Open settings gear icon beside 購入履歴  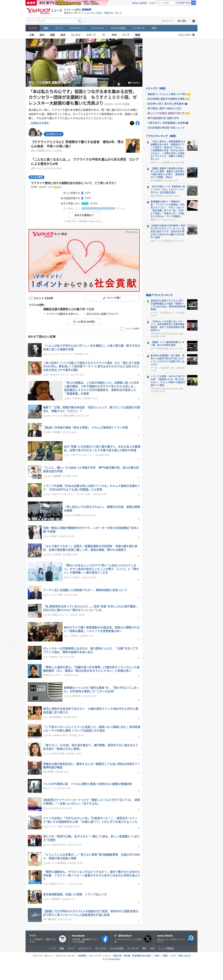click(x=193, y=21)
